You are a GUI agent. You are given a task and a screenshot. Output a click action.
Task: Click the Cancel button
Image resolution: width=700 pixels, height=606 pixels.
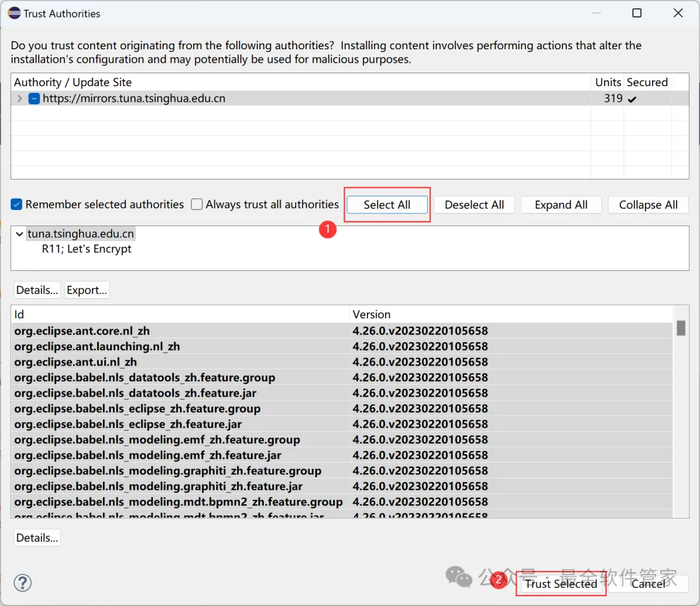(x=647, y=584)
